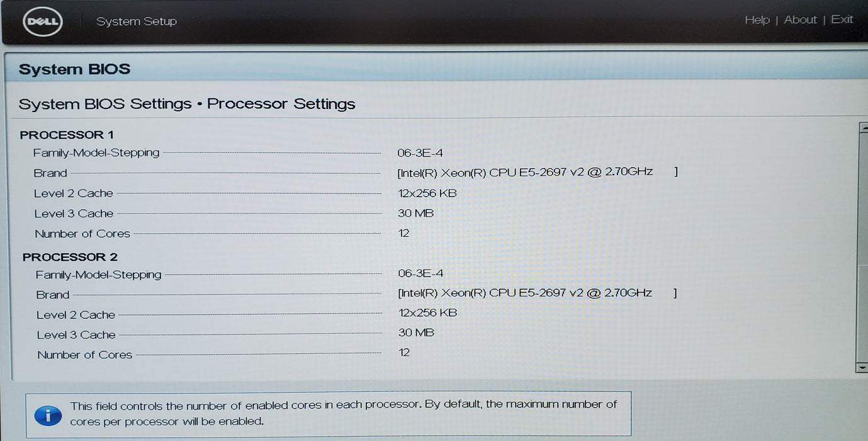Click Processor 2 Level 2 Cache label
This screenshot has width=868, height=441.
[x=76, y=315]
